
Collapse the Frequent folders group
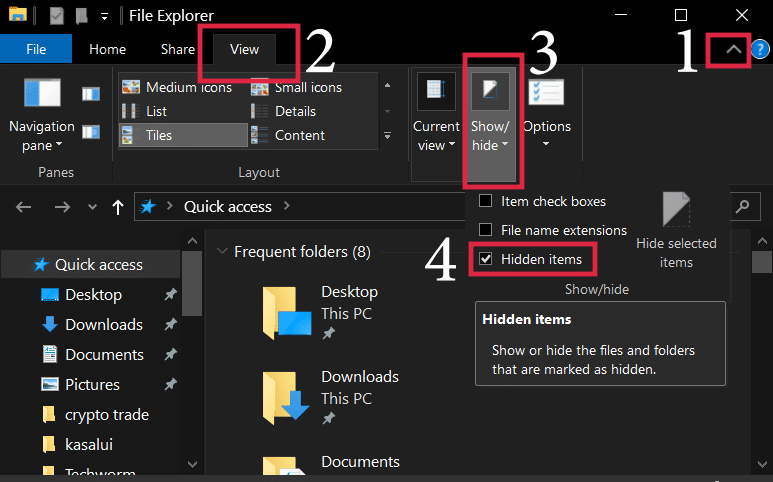tap(222, 251)
